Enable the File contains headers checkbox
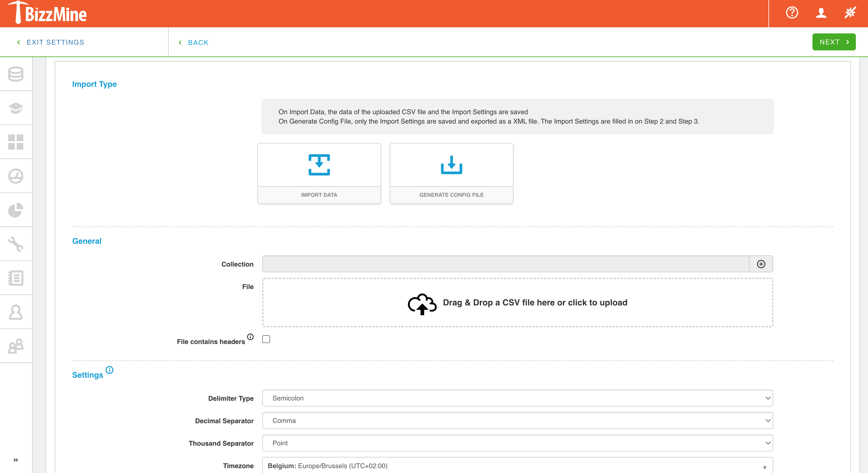868x473 pixels. [266, 339]
